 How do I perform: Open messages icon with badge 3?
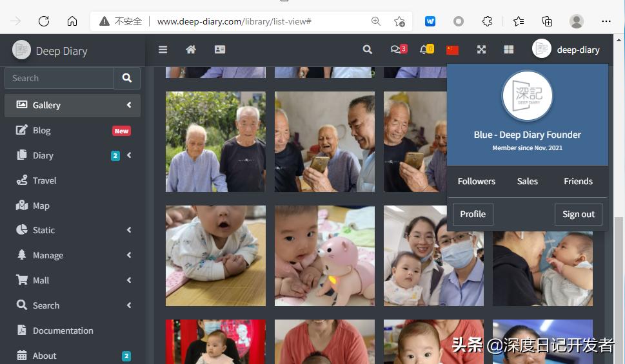[399, 50]
